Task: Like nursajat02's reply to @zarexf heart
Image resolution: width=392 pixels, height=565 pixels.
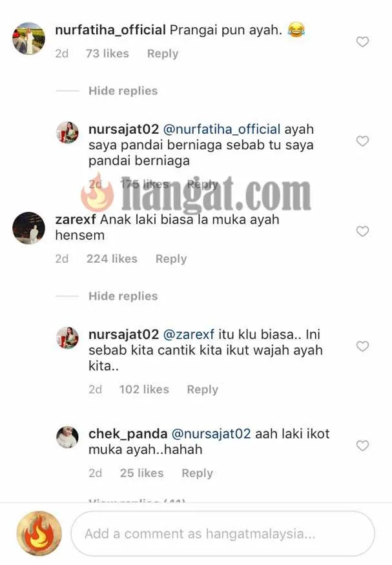Action: 362,346
